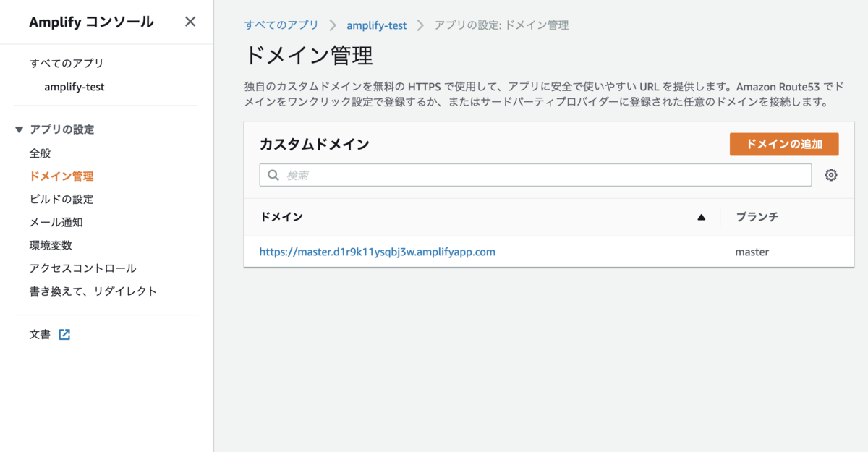The image size is (868, 452).
Task: Click the ドメイン column header
Action: point(281,217)
